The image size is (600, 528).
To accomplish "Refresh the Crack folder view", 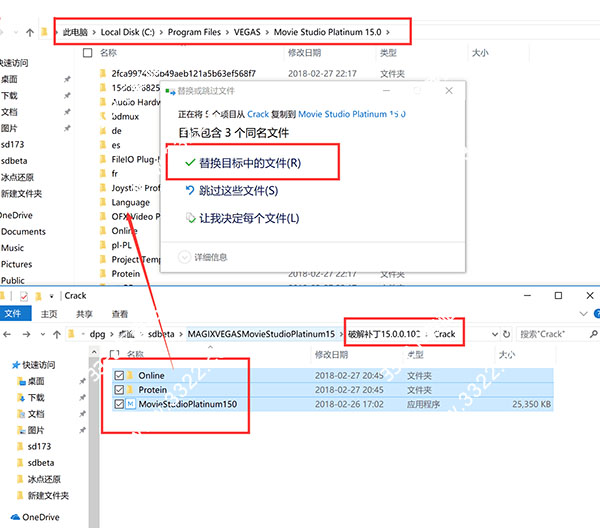I will tap(506, 334).
